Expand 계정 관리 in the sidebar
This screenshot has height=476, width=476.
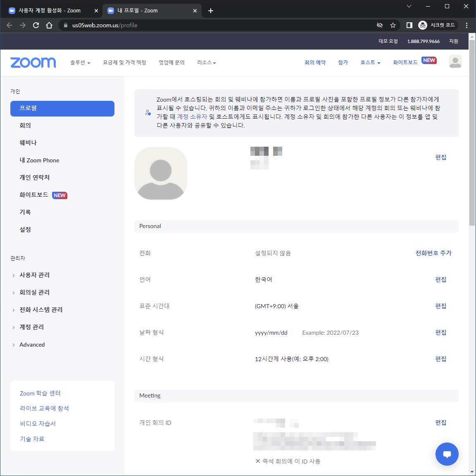click(31, 327)
